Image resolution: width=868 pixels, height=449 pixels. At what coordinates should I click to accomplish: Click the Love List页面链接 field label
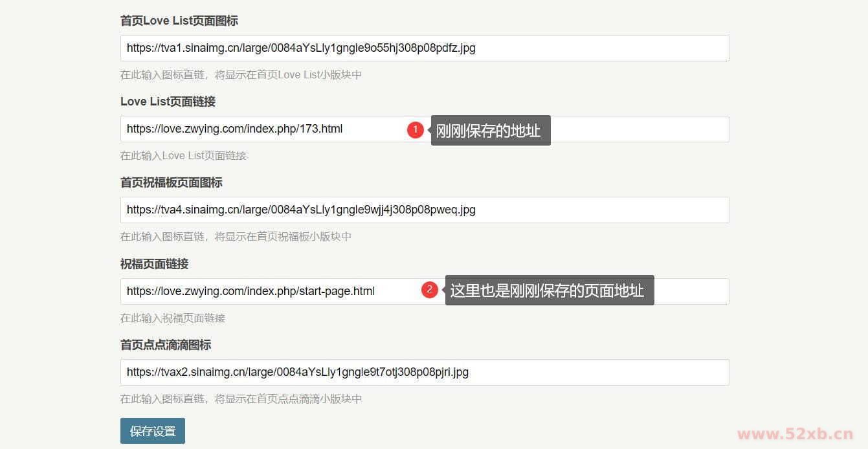[168, 102]
